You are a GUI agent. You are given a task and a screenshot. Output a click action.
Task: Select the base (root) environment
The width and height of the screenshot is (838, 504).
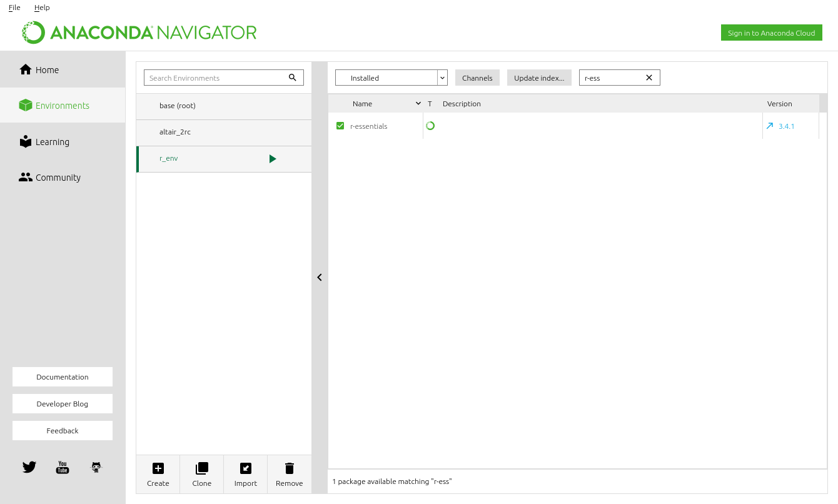[224, 106]
